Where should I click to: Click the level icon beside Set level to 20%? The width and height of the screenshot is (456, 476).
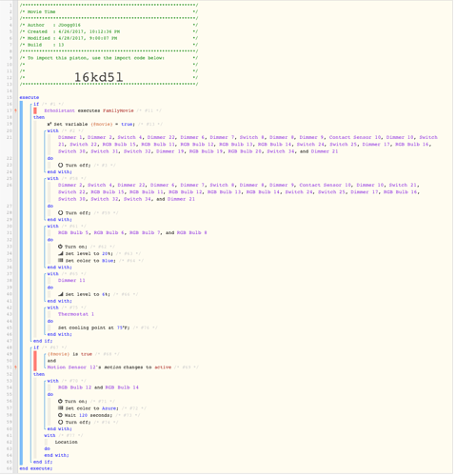click(x=61, y=253)
